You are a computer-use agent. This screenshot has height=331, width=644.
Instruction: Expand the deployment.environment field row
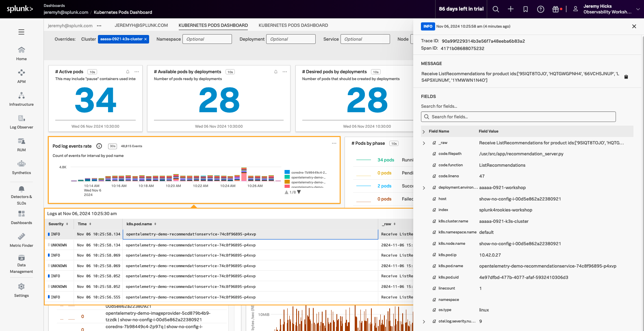424,188
